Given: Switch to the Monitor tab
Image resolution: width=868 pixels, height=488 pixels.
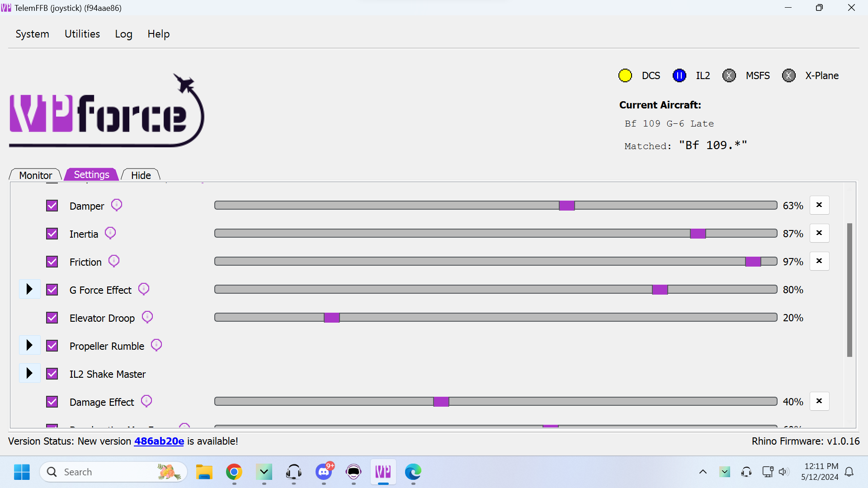Looking at the screenshot, I should click(x=36, y=175).
